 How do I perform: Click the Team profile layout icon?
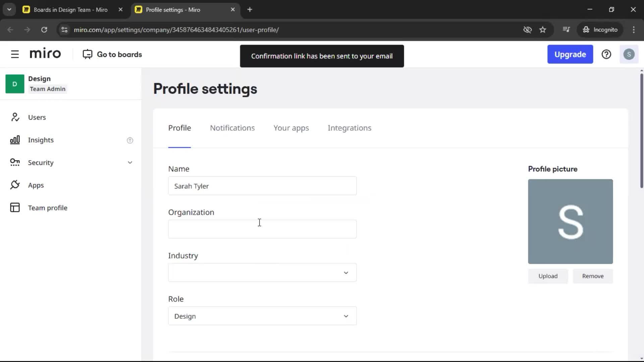pos(15,207)
